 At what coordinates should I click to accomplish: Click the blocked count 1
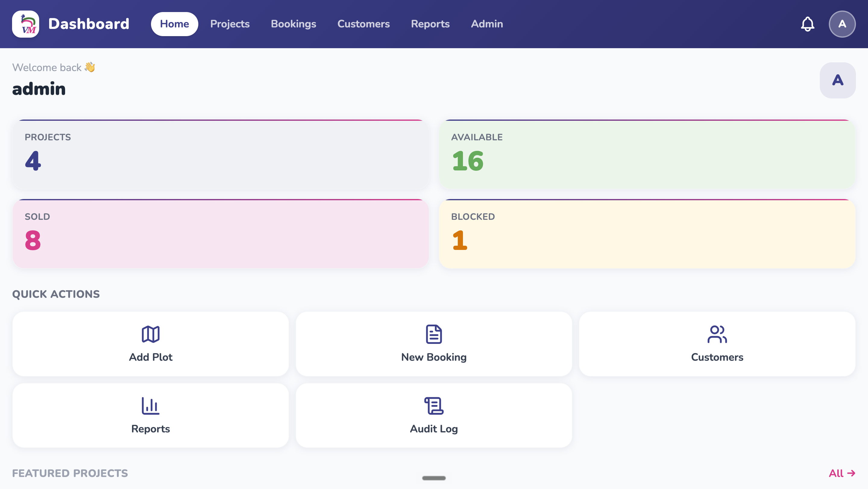coord(460,240)
